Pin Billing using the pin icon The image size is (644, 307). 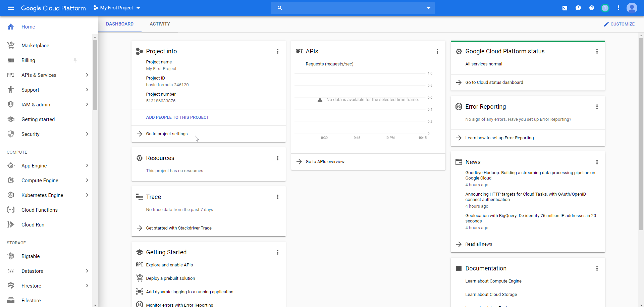coord(75,60)
